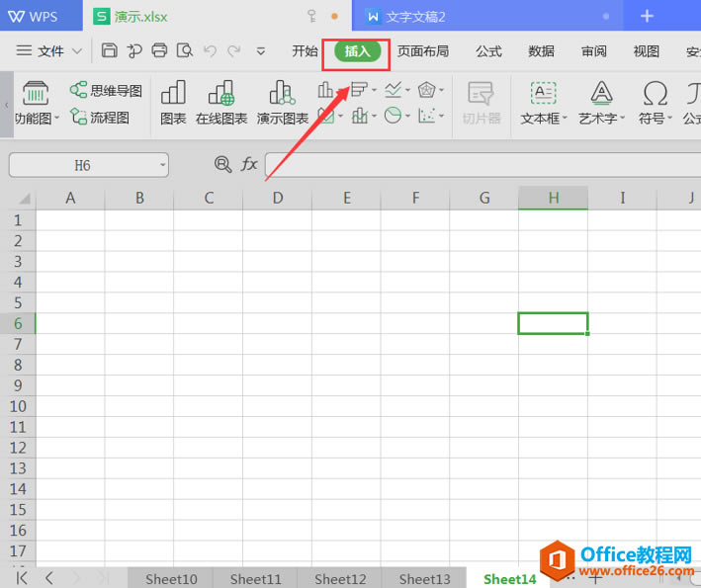The height and width of the screenshot is (588, 701).
Task: Click the Undo arrow
Action: 210,51
